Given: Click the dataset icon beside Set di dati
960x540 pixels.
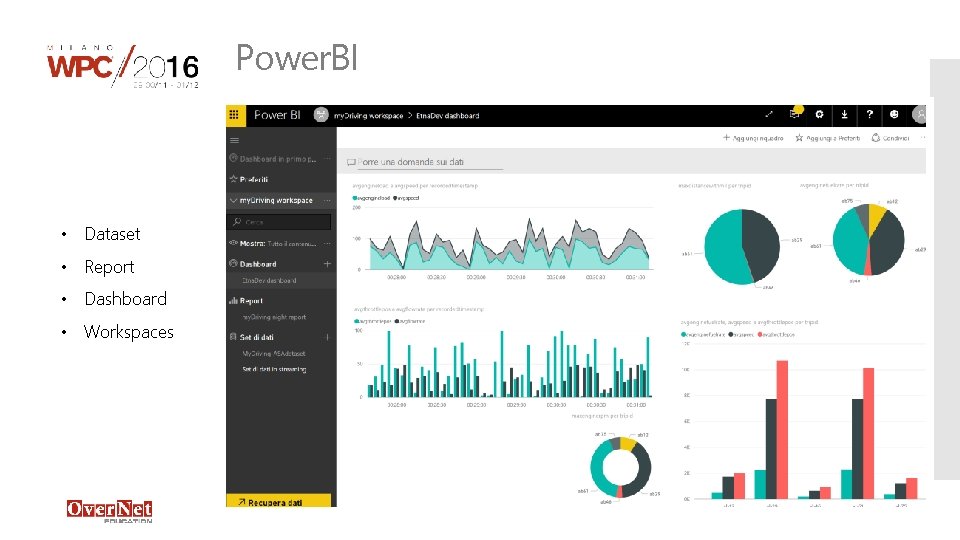Looking at the screenshot, I should pyautogui.click(x=233, y=337).
